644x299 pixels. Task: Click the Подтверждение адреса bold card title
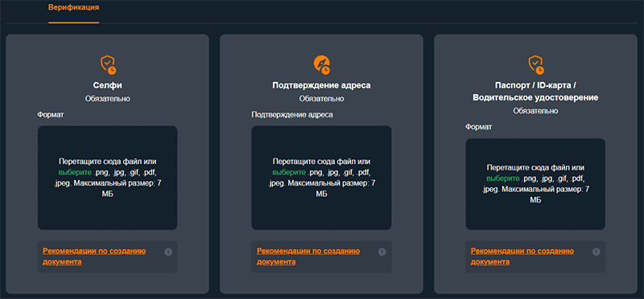point(321,86)
